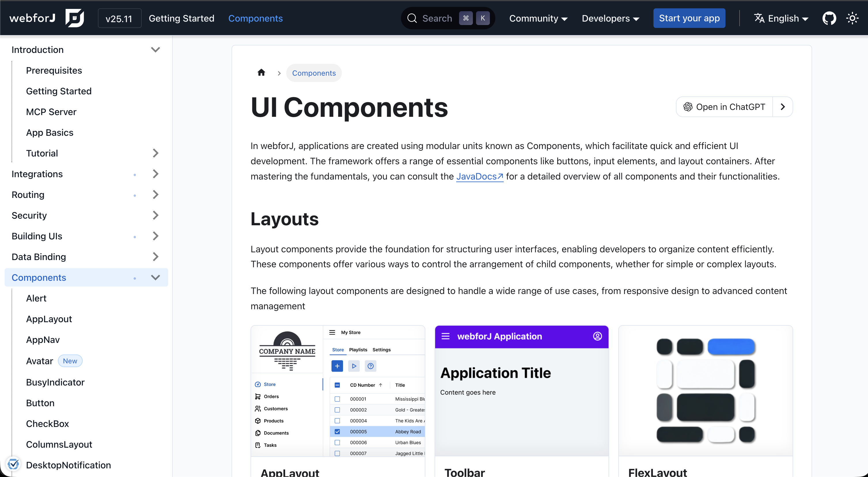Click the FlexLayout card thumbnail
868x477 pixels.
coord(705,390)
